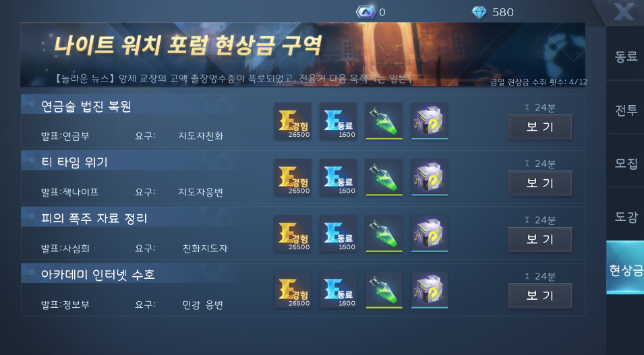
Task: Close the bounty panel with the X button
Action: pos(624,12)
